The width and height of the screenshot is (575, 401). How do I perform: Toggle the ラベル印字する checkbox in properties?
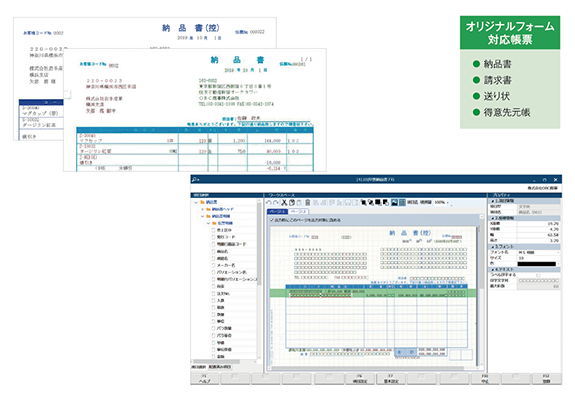538,275
